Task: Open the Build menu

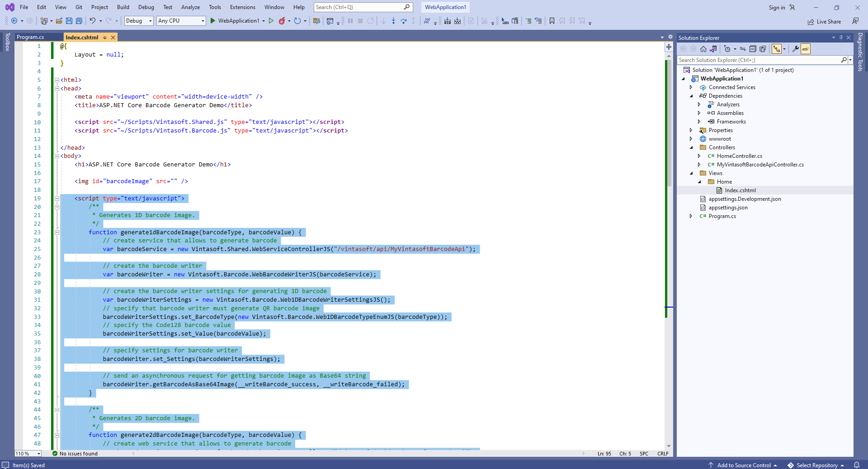Action: click(x=123, y=7)
